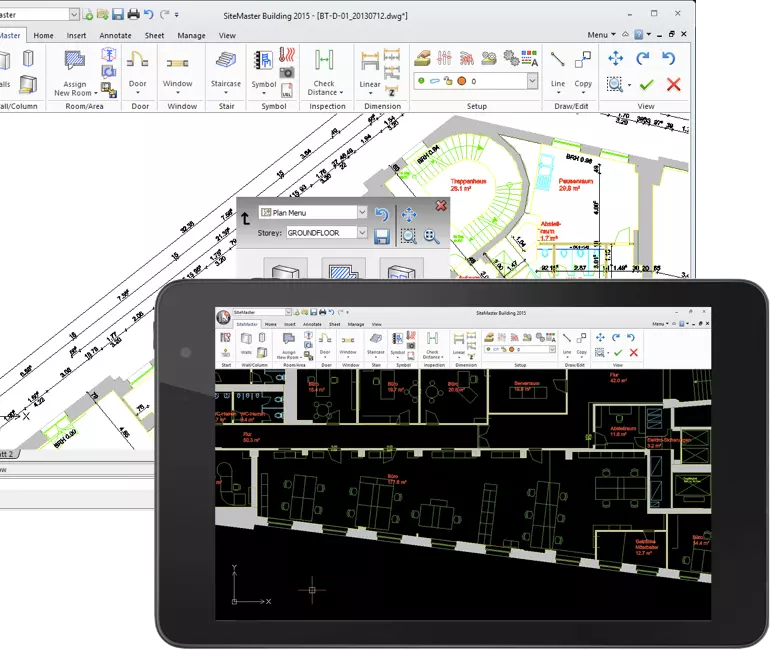
Task: Select the Copy tool
Action: click(583, 69)
